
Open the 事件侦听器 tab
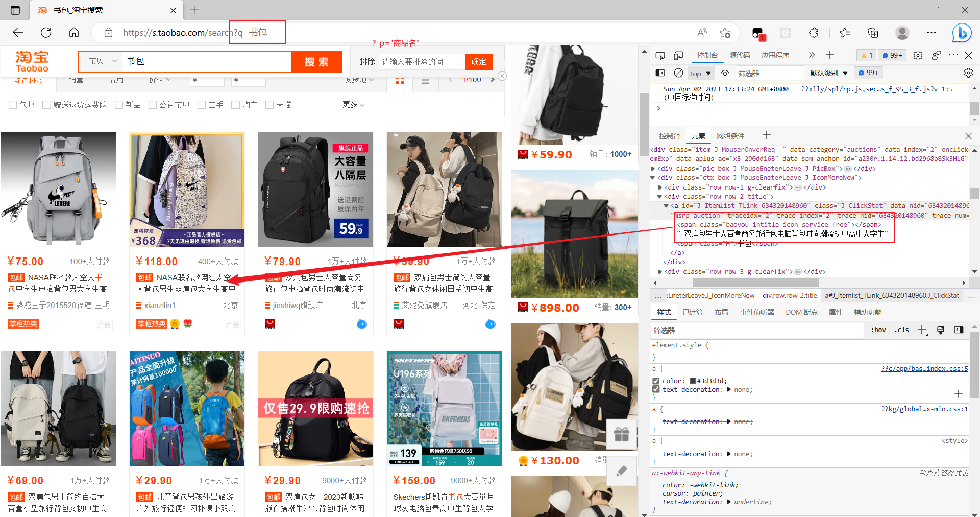(757, 312)
